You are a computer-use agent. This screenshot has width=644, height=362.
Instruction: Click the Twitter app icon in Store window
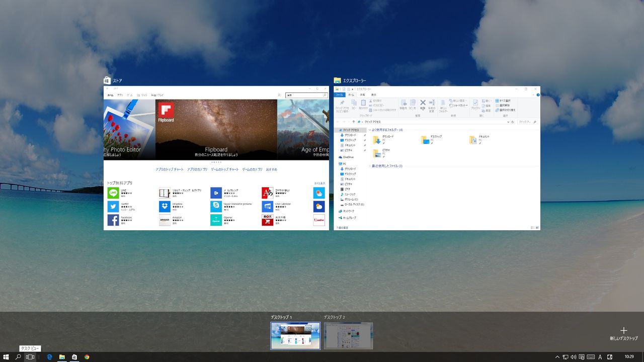(113, 207)
